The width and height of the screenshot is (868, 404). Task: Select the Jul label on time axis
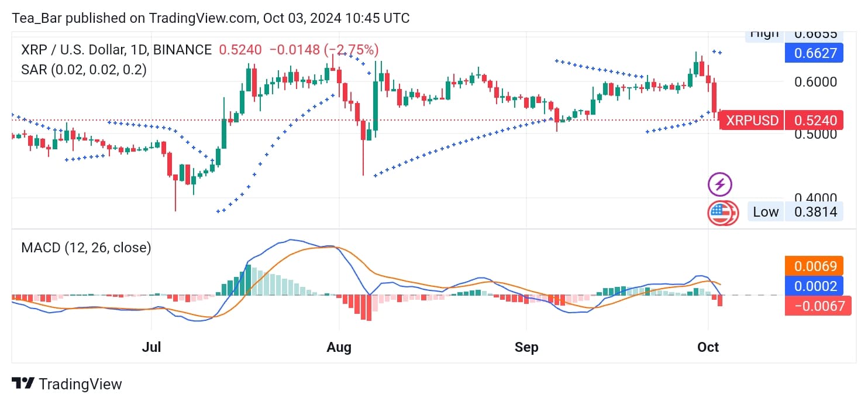click(151, 347)
